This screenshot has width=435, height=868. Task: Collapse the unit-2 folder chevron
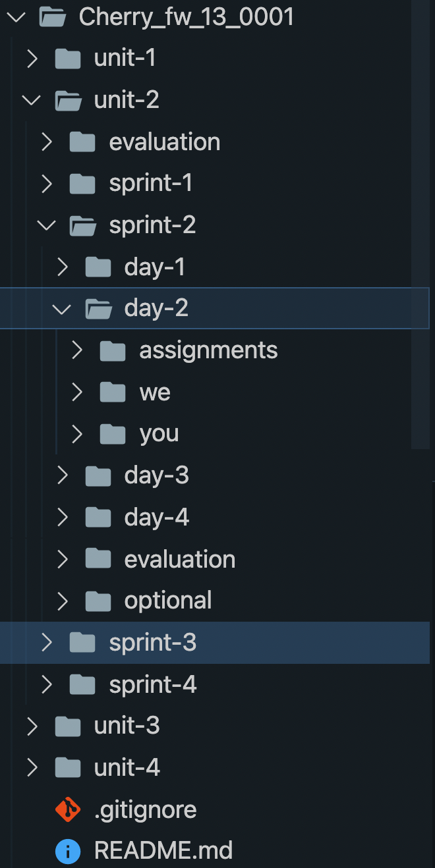click(31, 100)
